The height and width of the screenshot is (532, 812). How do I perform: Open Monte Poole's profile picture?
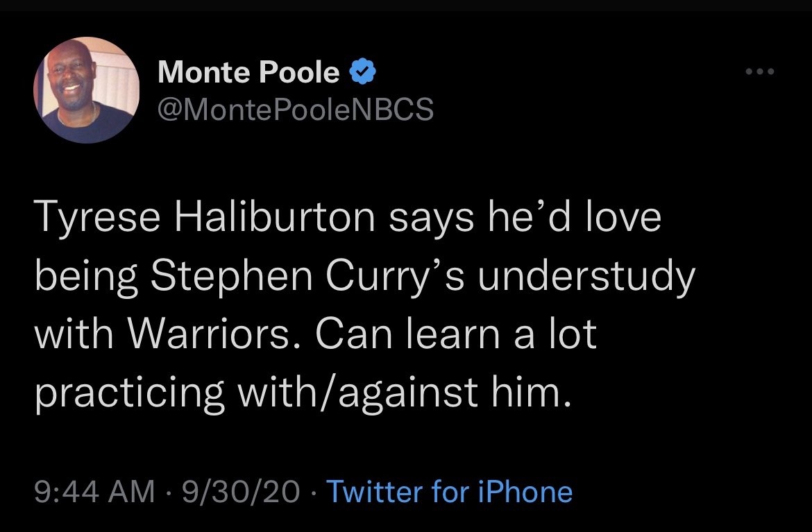coord(86,89)
